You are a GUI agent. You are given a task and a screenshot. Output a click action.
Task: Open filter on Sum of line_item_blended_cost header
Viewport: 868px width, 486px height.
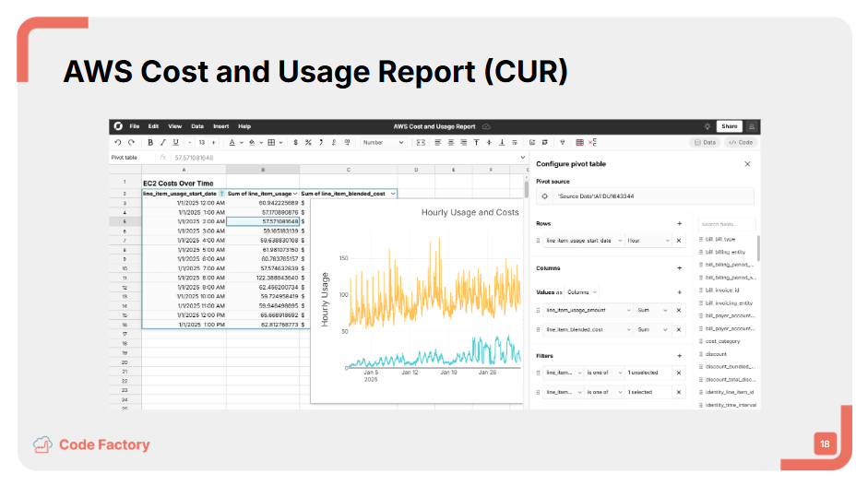(392, 194)
